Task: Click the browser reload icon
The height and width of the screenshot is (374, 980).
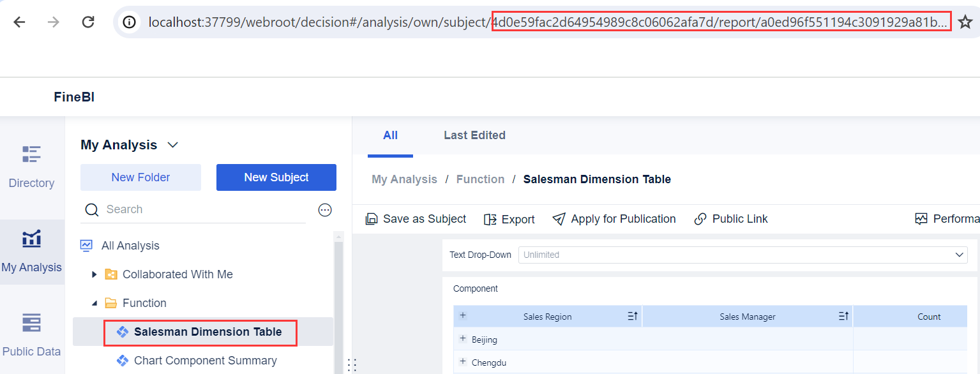Action: click(x=88, y=22)
